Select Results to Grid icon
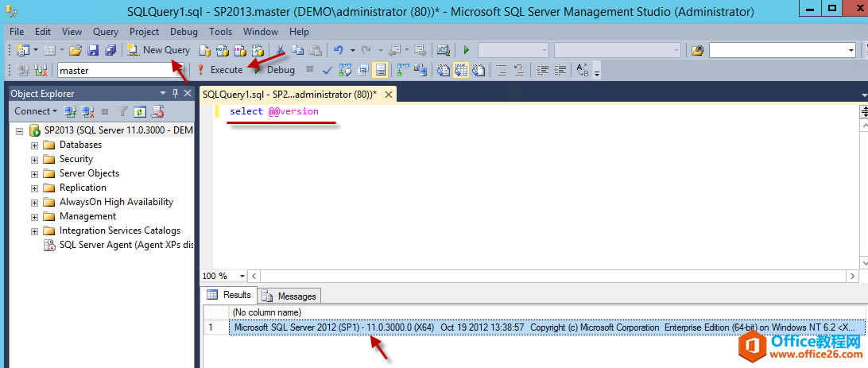The height and width of the screenshot is (368, 868). coord(461,70)
